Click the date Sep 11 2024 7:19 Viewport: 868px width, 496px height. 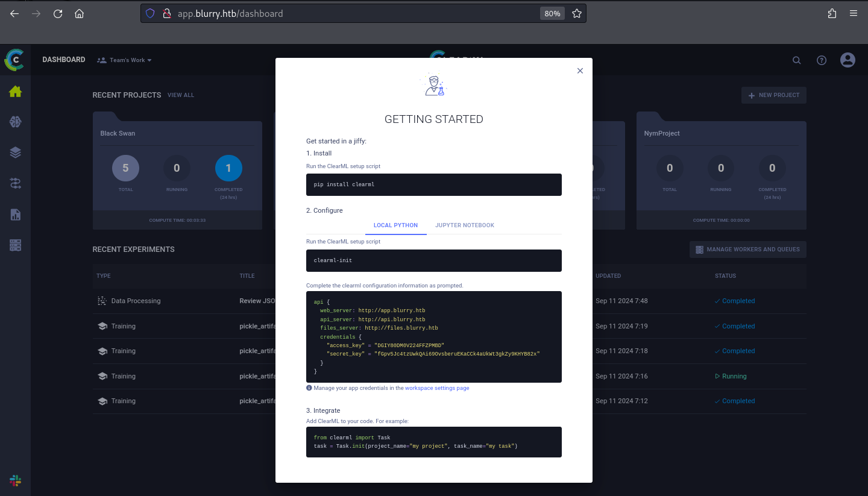[x=621, y=326]
